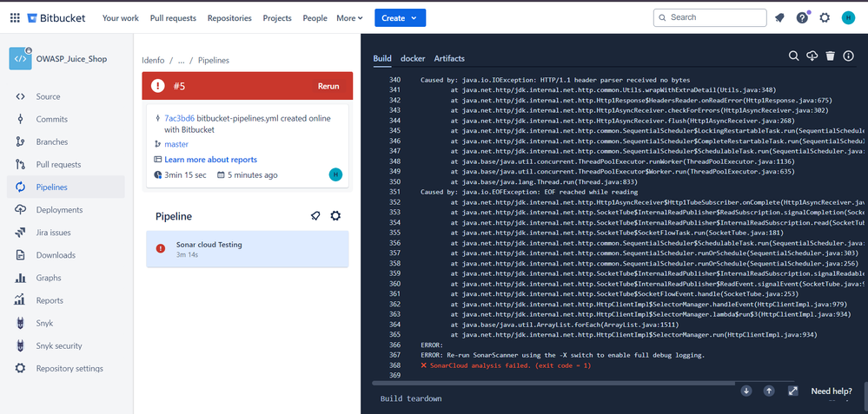
Task: Open the app switcher grid icon
Action: [x=15, y=17]
